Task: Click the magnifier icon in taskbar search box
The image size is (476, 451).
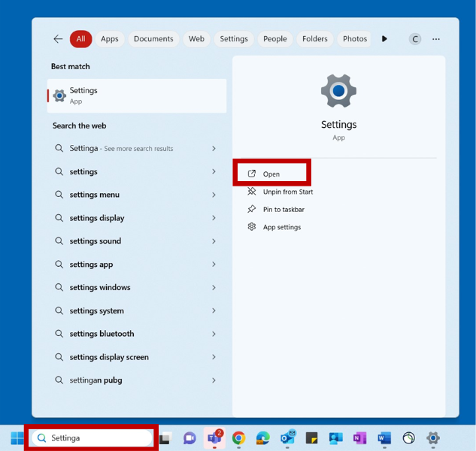Action: 41,438
